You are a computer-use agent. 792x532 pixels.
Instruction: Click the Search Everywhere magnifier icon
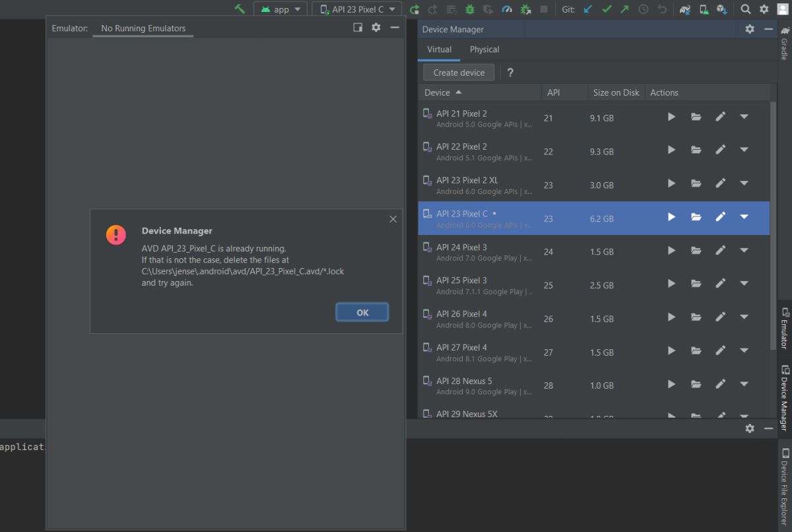click(x=746, y=9)
